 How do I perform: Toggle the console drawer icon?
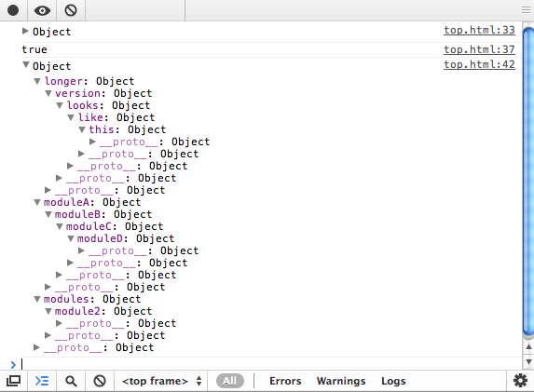tap(42, 381)
